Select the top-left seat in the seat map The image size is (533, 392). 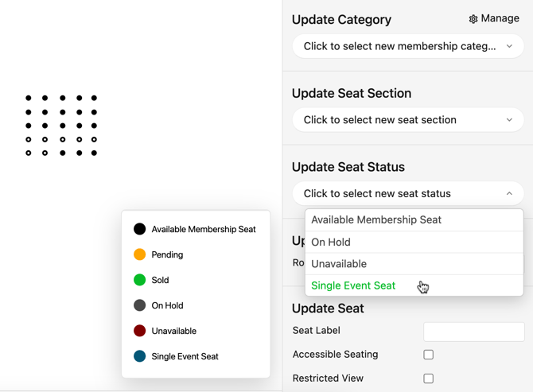tap(29, 99)
